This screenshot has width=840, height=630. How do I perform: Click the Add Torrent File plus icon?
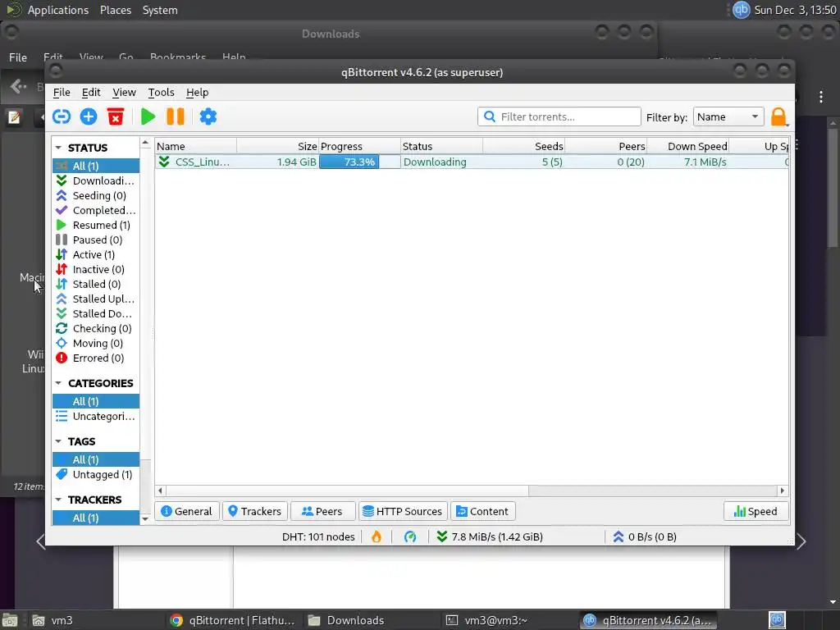tap(89, 116)
